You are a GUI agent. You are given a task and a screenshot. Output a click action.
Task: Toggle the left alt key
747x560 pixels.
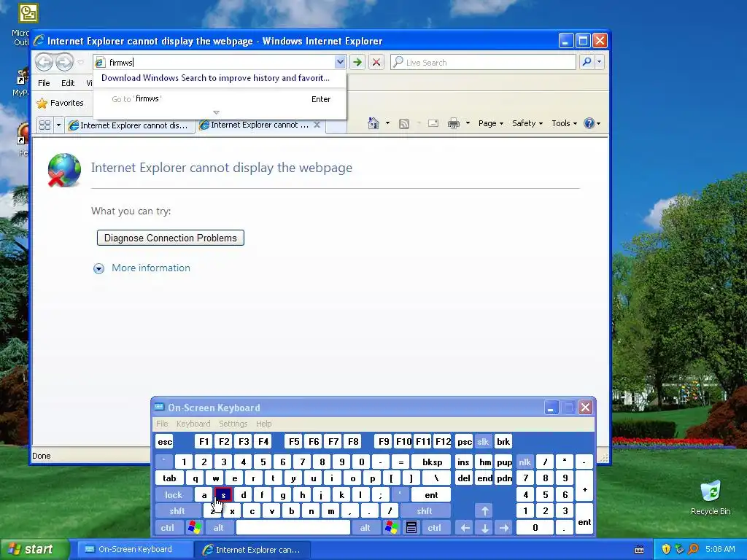pos(219,528)
